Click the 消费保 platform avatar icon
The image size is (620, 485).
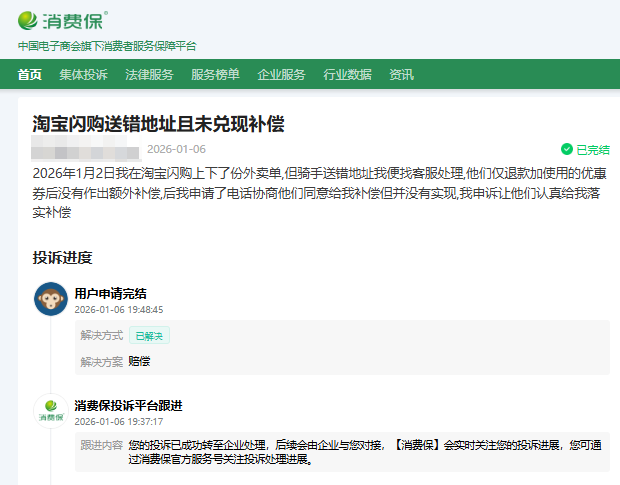51,412
